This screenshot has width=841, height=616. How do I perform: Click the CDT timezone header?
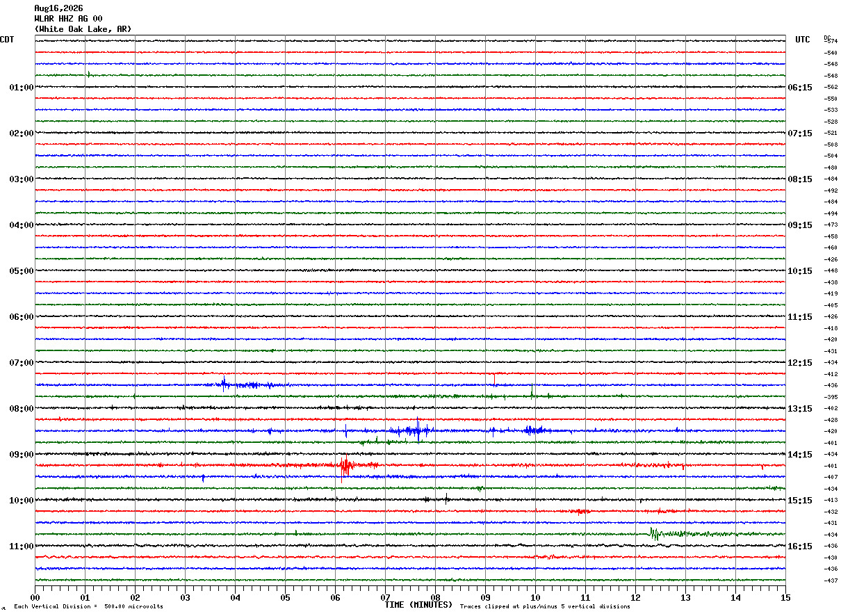[x=7, y=40]
